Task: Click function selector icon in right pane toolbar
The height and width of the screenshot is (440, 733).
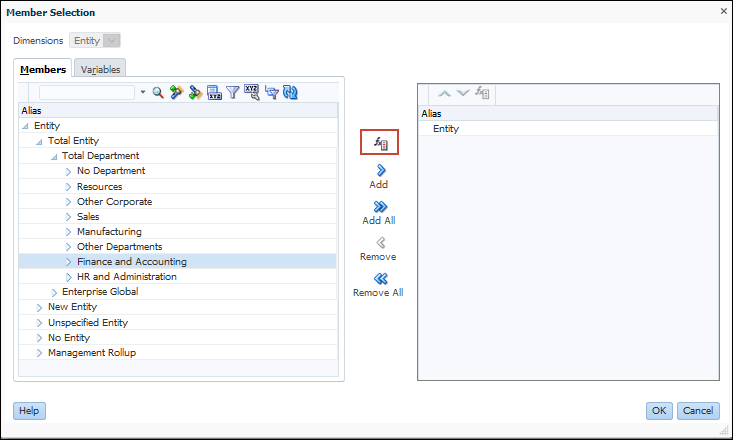Action: (482, 93)
